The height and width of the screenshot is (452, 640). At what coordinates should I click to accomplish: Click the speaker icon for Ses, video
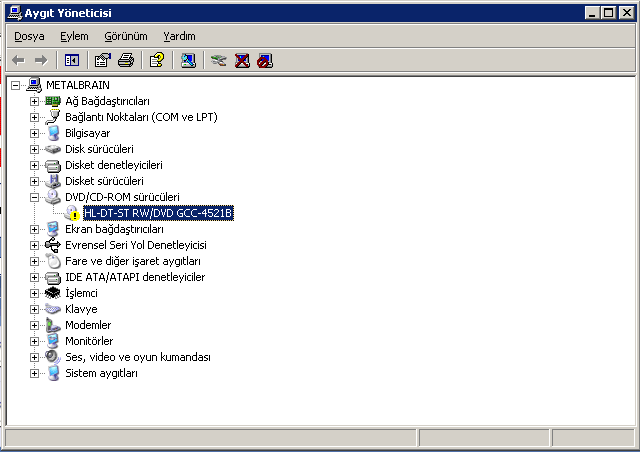pos(53,357)
